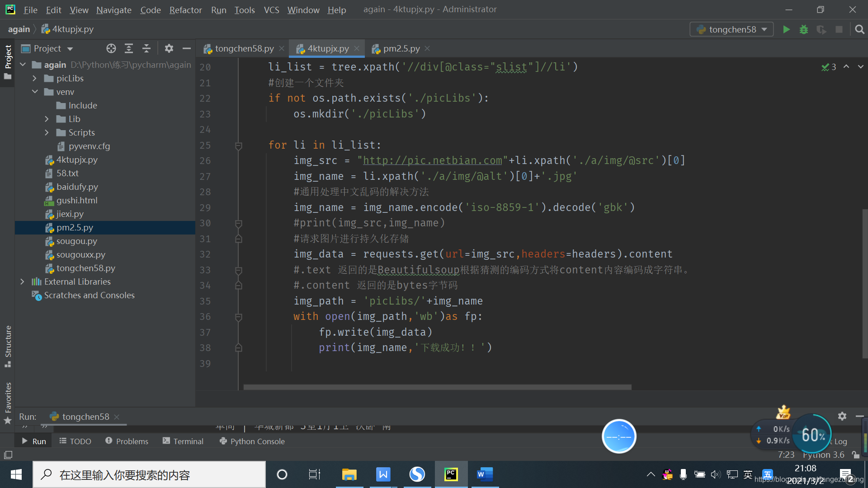Click the green Debug bug icon
The width and height of the screenshot is (868, 488).
click(x=804, y=29)
